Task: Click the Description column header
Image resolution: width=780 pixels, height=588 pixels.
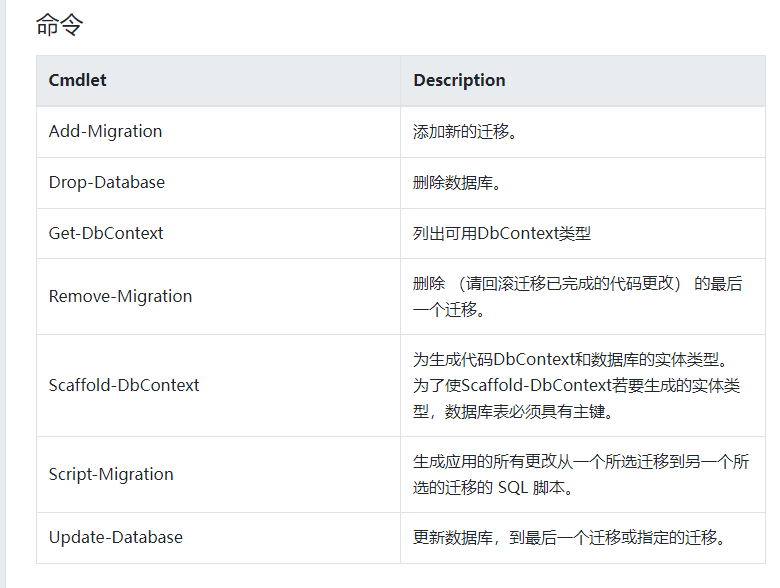Action: click(x=459, y=80)
